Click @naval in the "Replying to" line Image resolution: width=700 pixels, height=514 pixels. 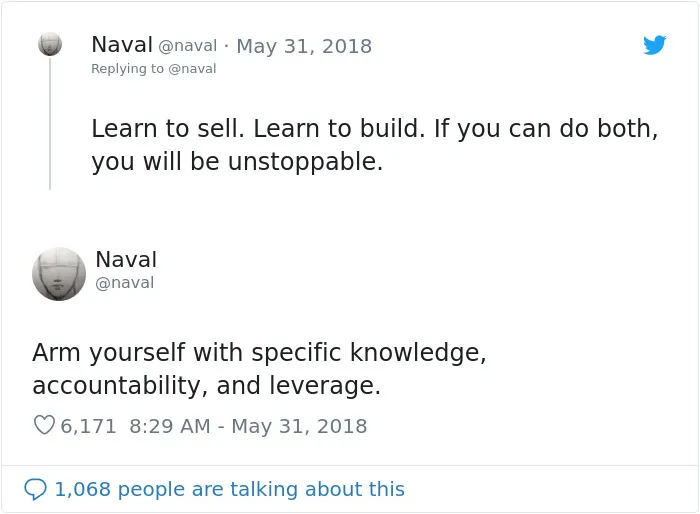tap(192, 69)
